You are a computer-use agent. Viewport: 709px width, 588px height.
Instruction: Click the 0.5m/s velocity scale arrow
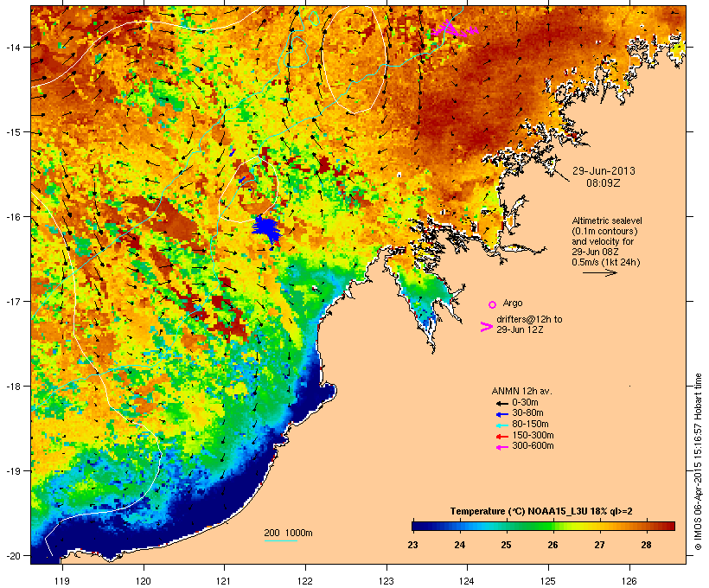[x=599, y=272]
